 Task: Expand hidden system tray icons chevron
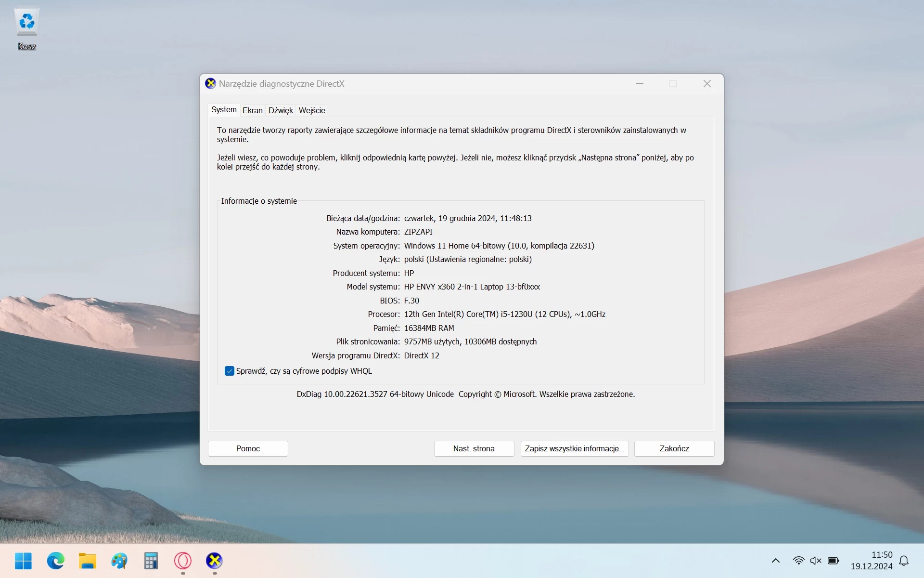pyautogui.click(x=776, y=561)
